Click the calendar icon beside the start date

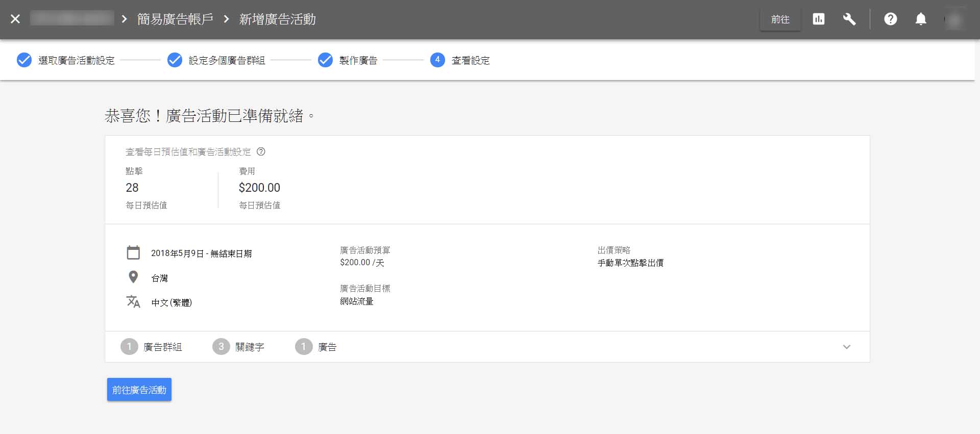pos(133,253)
